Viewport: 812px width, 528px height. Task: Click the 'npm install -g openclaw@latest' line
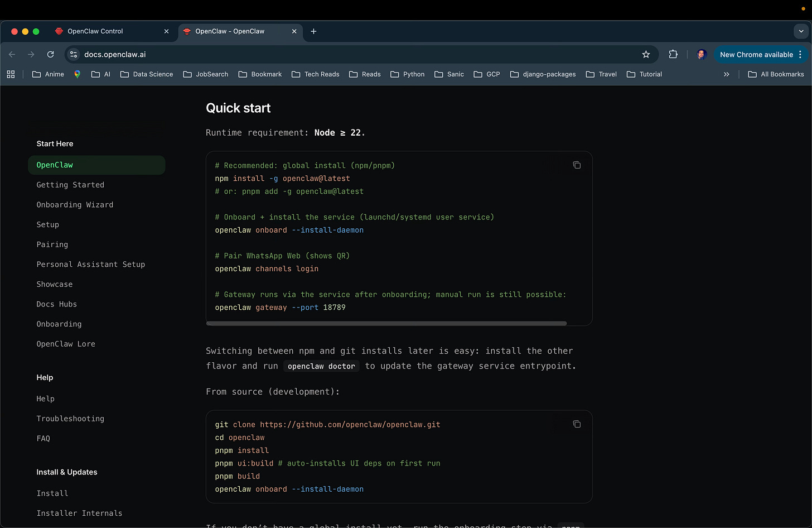(x=282, y=179)
